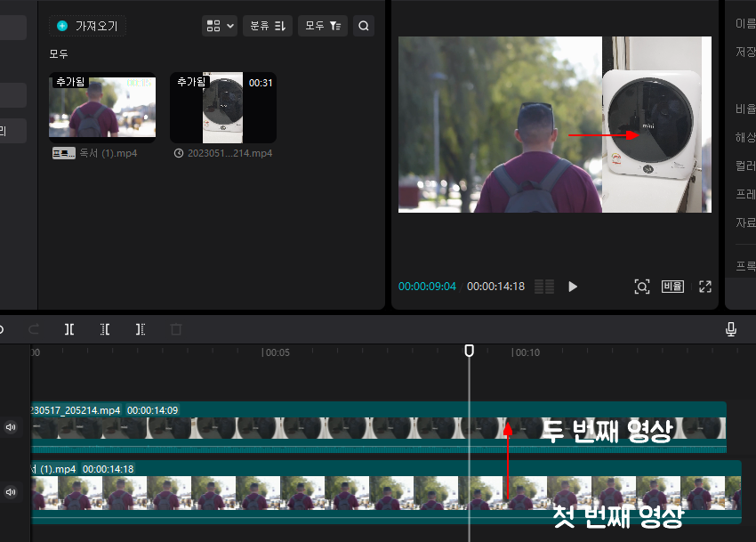This screenshot has width=756, height=542.
Task: Click the timeline playhead marker
Action: tap(469, 351)
